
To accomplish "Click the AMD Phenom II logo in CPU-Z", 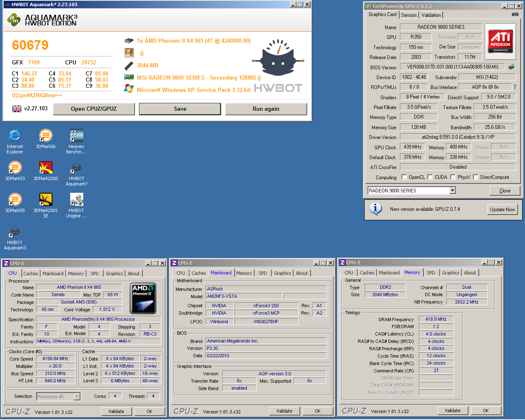I will 142,299.
